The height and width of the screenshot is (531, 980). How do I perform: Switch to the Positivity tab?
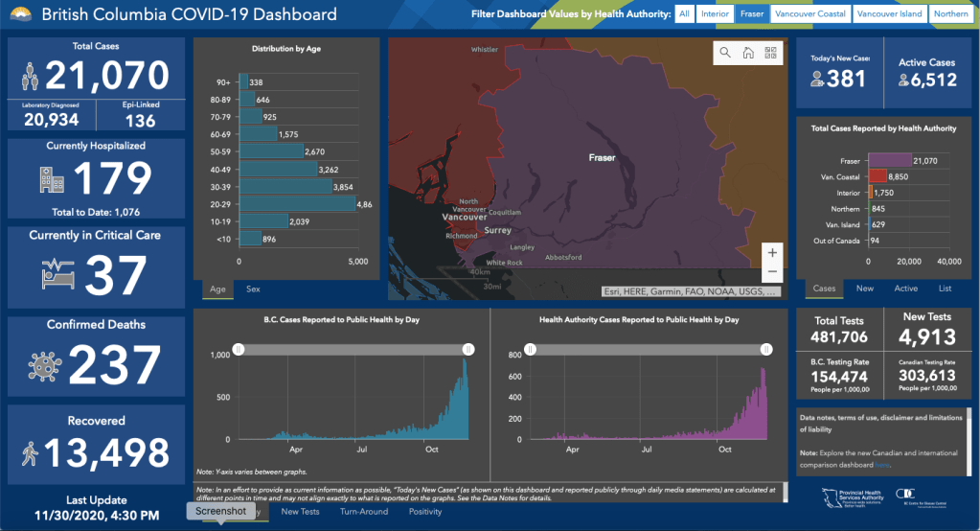pos(425,512)
